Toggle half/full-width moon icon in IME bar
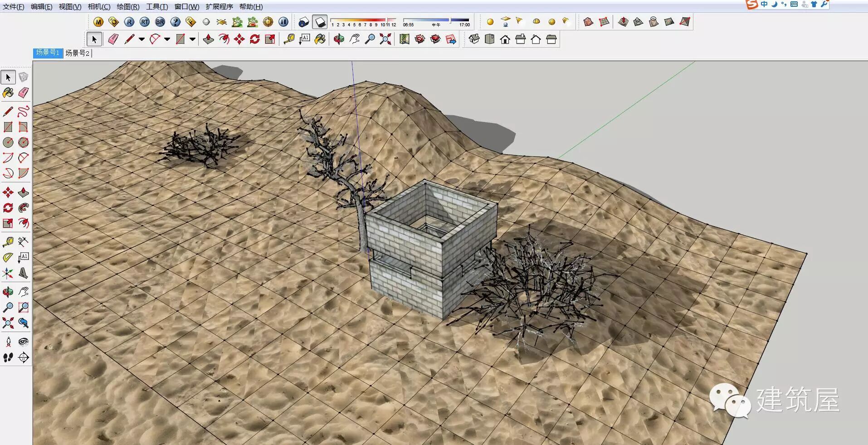 click(x=774, y=4)
